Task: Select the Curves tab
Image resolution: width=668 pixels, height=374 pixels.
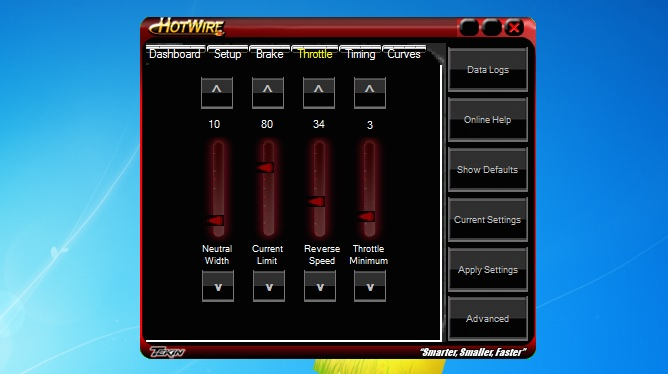Action: [404, 54]
